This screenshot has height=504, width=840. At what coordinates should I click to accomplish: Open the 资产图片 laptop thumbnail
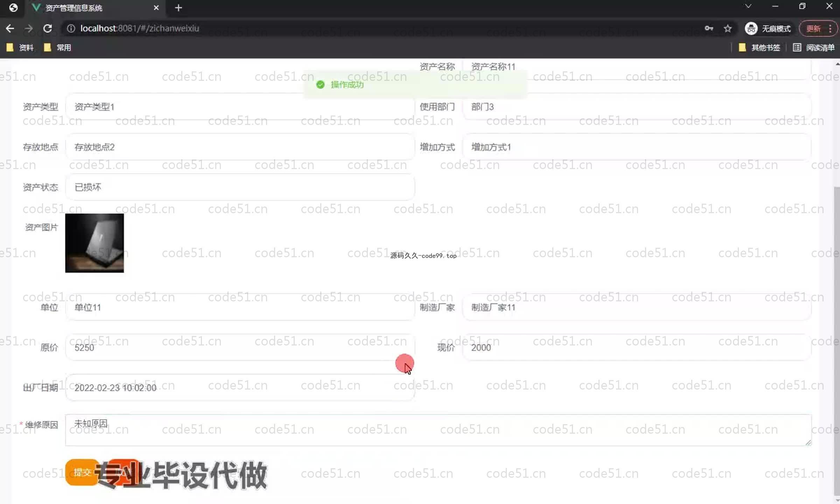(94, 243)
